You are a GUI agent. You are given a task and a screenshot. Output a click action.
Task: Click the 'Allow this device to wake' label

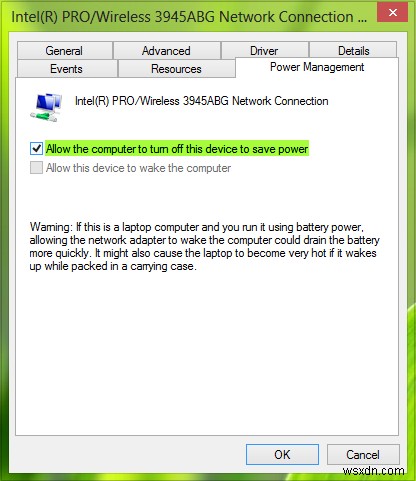point(138,168)
